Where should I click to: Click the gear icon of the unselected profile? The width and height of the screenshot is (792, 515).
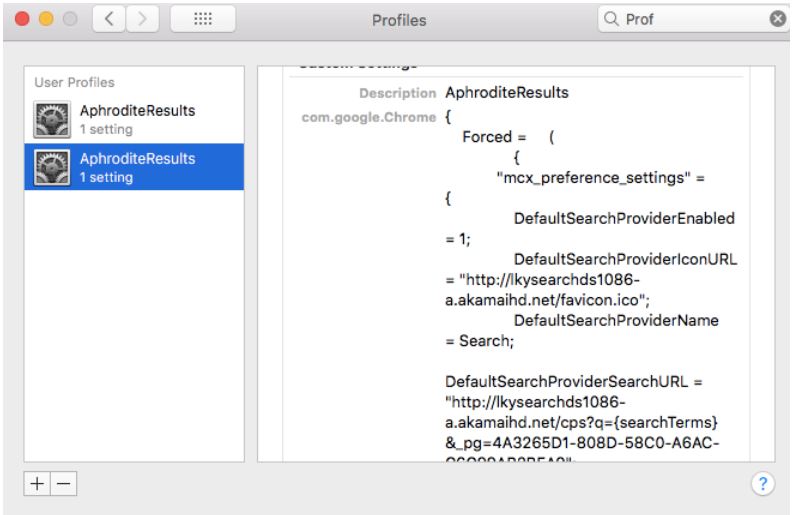click(x=51, y=119)
